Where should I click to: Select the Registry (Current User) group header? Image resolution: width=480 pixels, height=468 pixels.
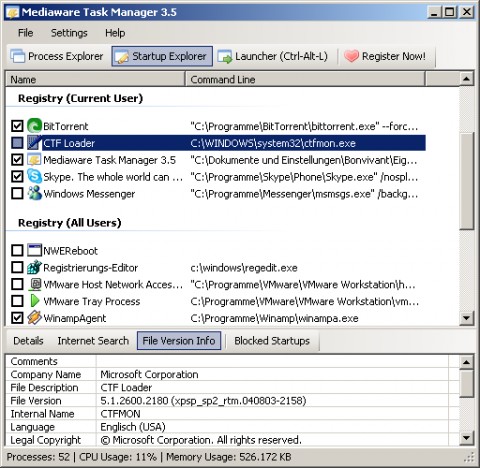[x=80, y=99]
